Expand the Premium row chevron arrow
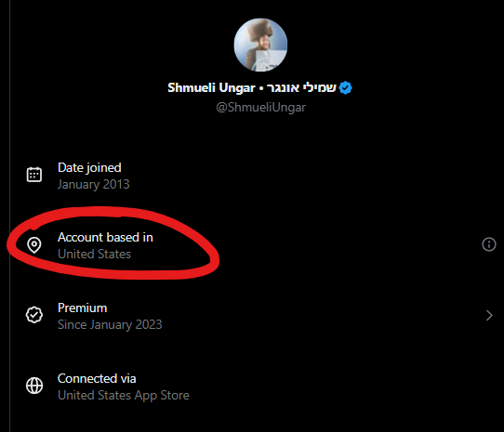This screenshot has width=504, height=432. (x=489, y=316)
